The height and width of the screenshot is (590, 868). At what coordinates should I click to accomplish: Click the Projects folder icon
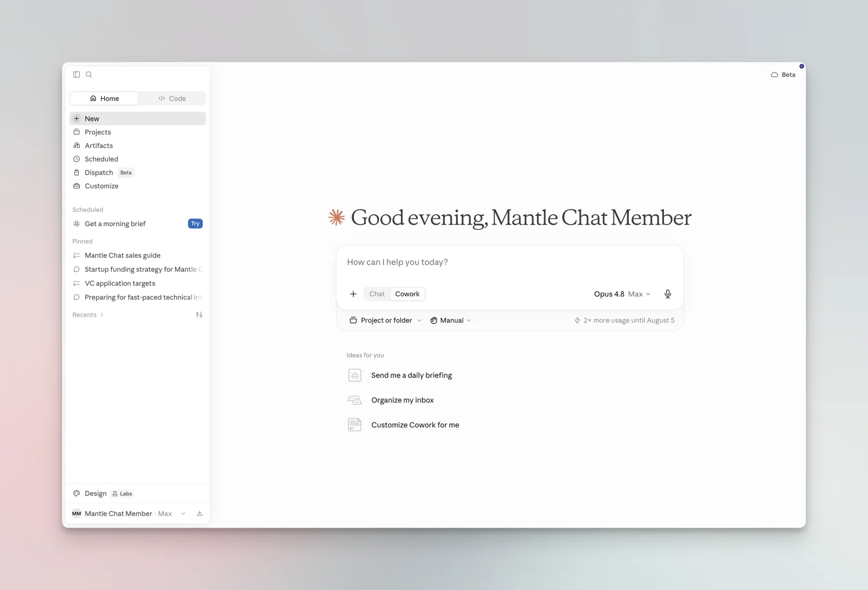[76, 132]
